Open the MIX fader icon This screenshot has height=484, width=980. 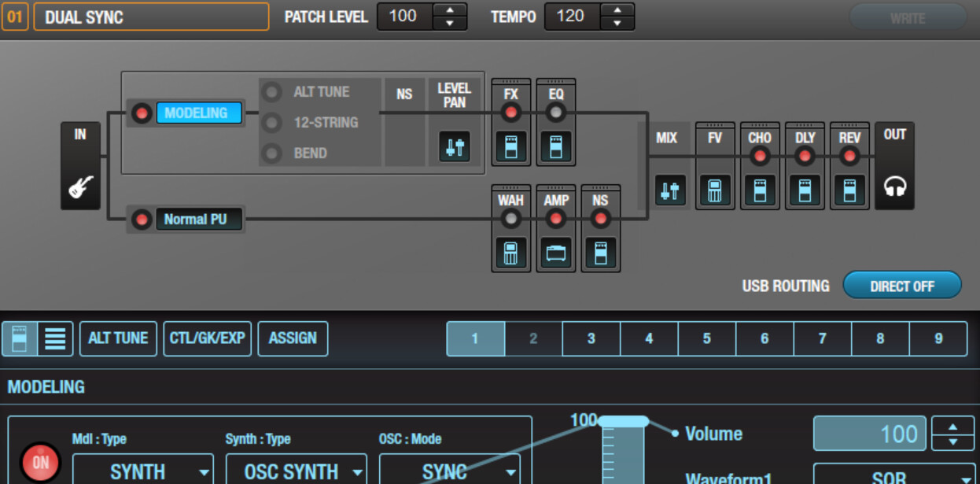(x=669, y=190)
